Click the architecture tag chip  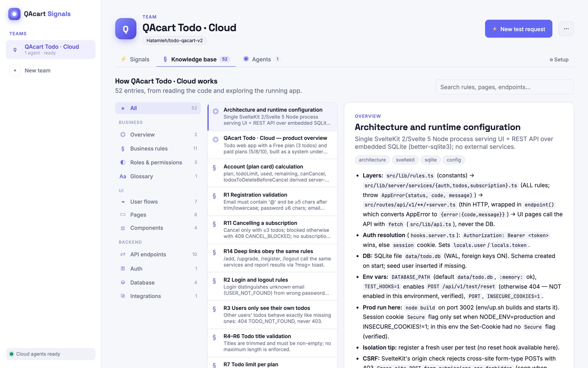[372, 160]
